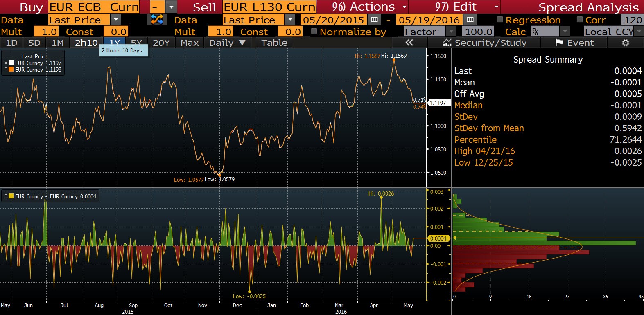Viewport: 644px width, 315px height.
Task: Enable the Regression checkbox
Action: tap(500, 20)
